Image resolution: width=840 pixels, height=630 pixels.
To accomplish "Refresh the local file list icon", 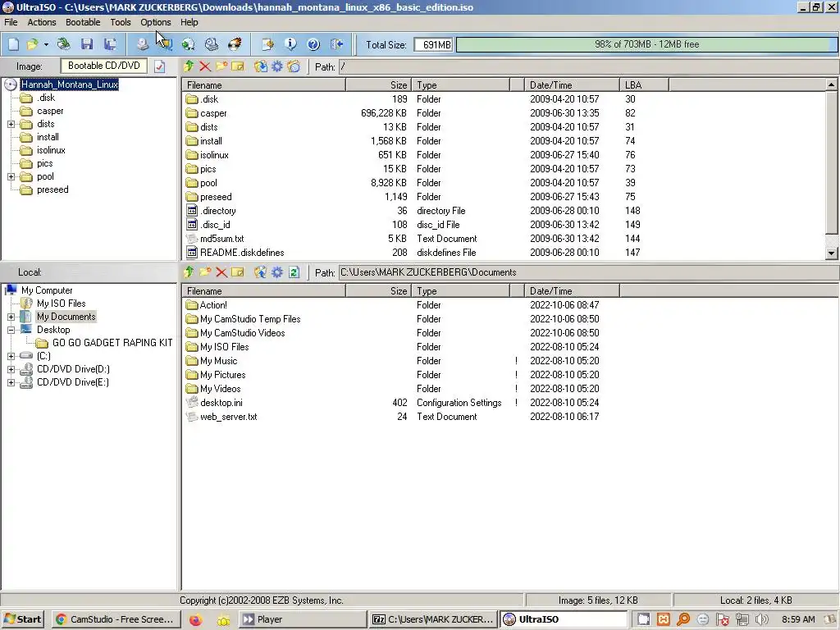I will pos(294,272).
